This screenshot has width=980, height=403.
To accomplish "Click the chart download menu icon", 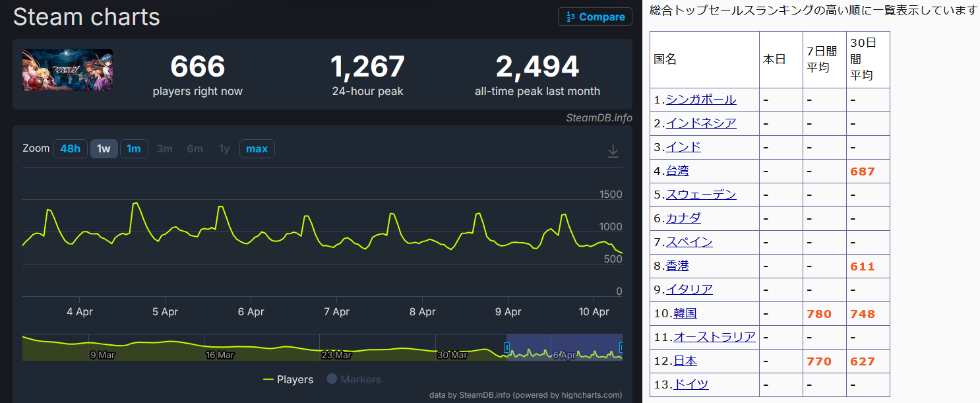I will click(x=613, y=151).
